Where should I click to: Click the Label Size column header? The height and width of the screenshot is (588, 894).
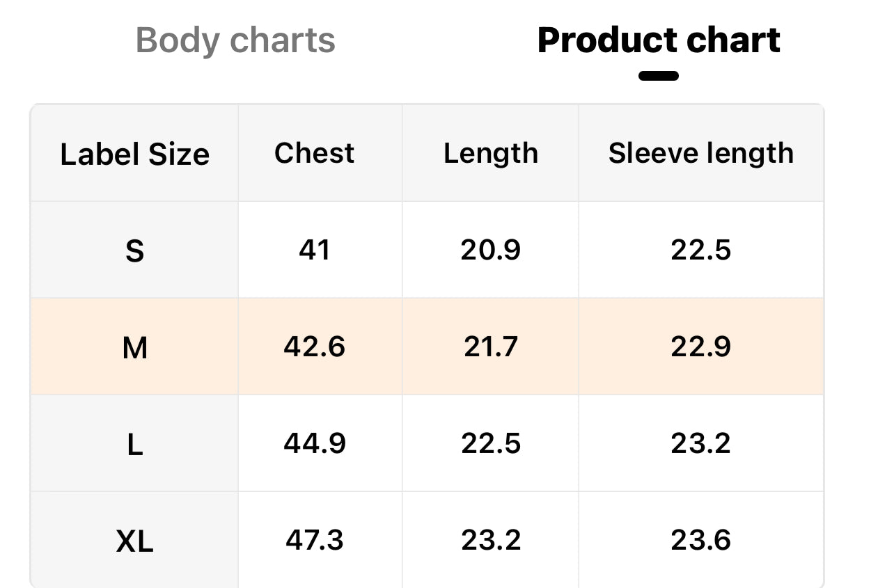[x=134, y=154]
